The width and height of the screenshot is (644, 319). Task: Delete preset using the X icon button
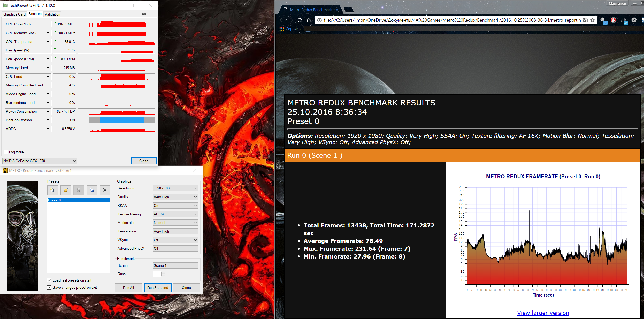[105, 190]
